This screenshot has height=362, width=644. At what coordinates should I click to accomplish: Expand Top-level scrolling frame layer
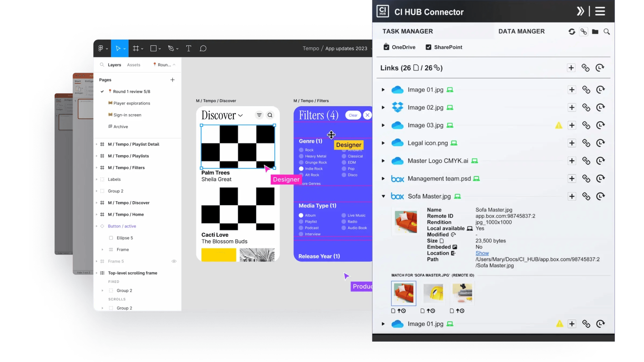(x=97, y=273)
